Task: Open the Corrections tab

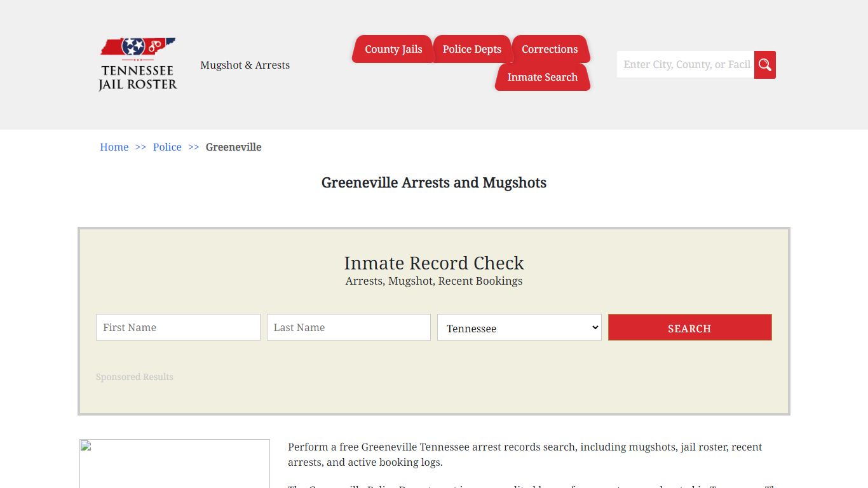Action: 550,49
